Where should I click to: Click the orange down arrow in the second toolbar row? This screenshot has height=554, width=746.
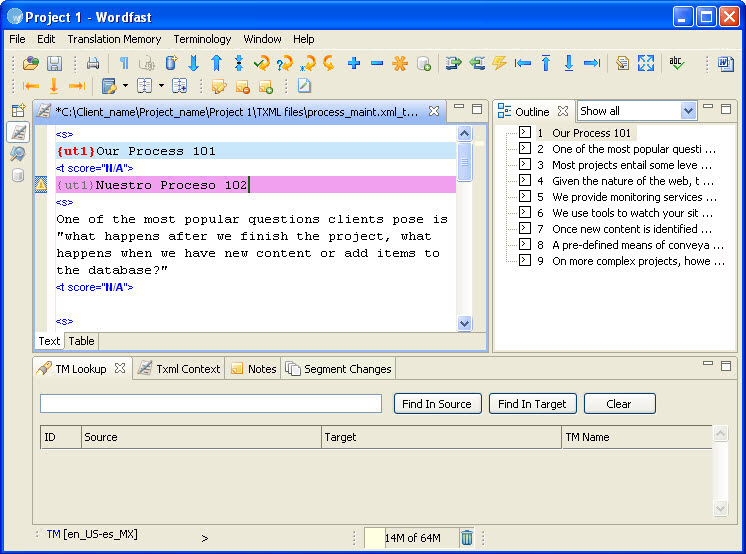click(54, 86)
